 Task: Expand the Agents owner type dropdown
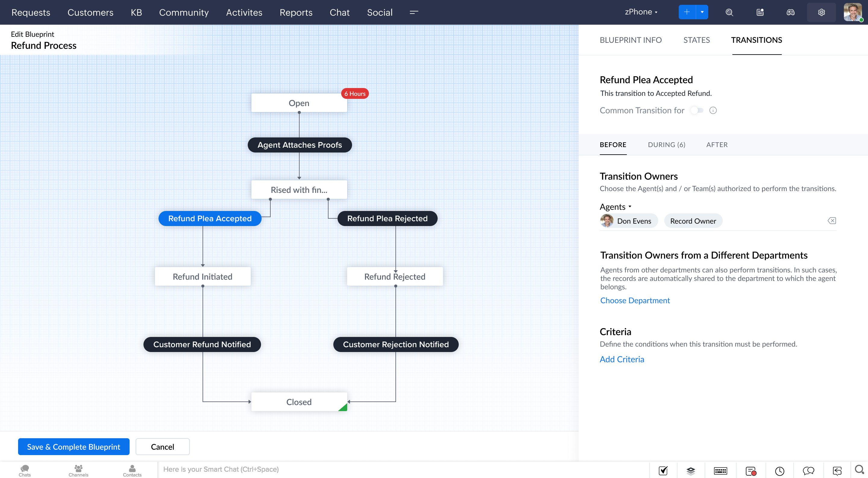tap(615, 206)
